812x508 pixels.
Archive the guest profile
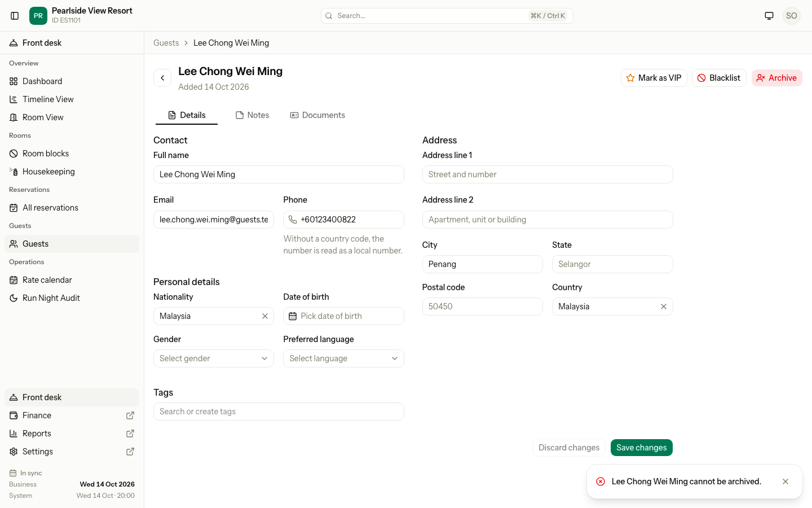[x=777, y=78]
